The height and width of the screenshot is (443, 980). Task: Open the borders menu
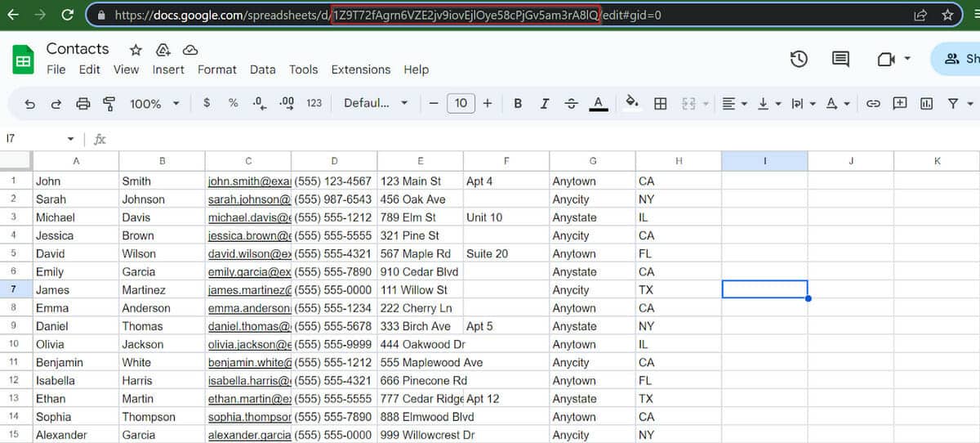pos(661,103)
